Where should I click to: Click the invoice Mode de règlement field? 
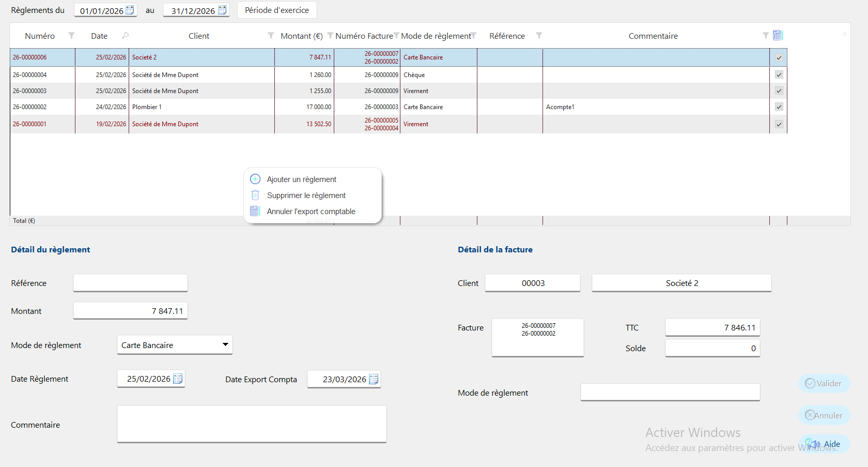pos(670,393)
